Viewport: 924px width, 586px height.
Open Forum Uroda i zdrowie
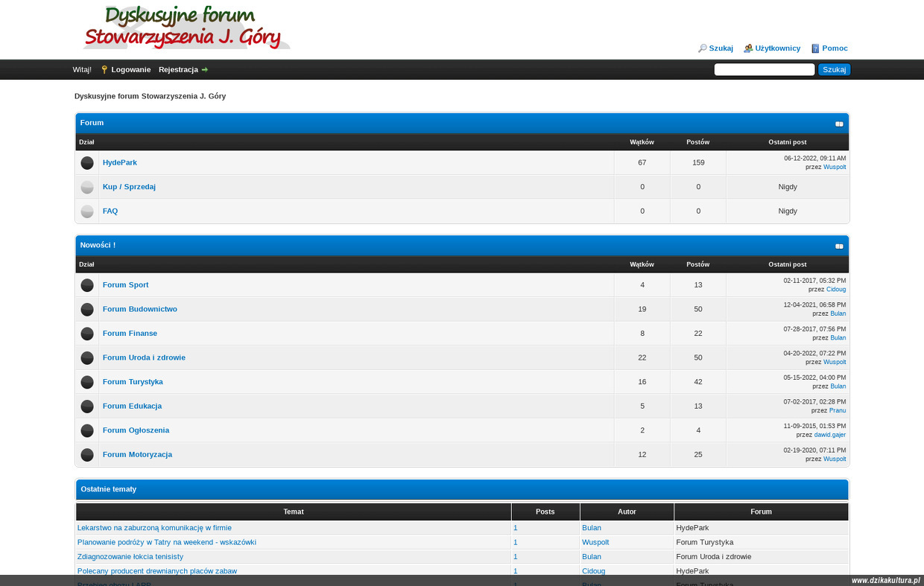pyautogui.click(x=144, y=357)
